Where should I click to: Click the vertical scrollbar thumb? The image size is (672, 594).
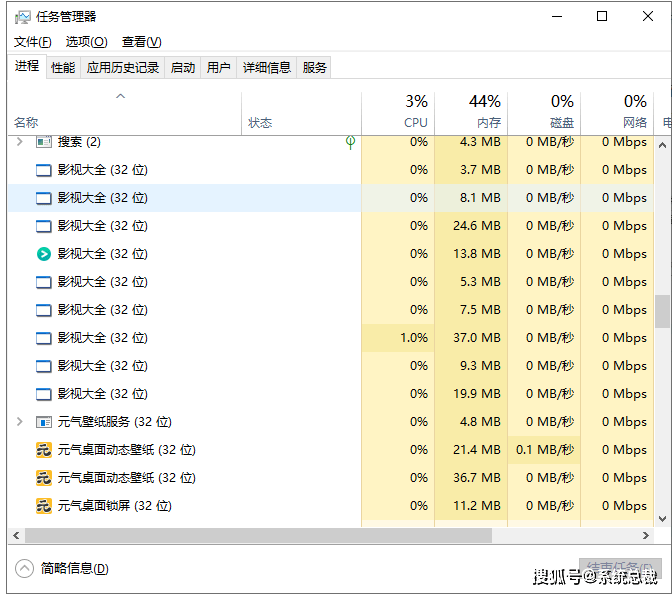(x=662, y=311)
